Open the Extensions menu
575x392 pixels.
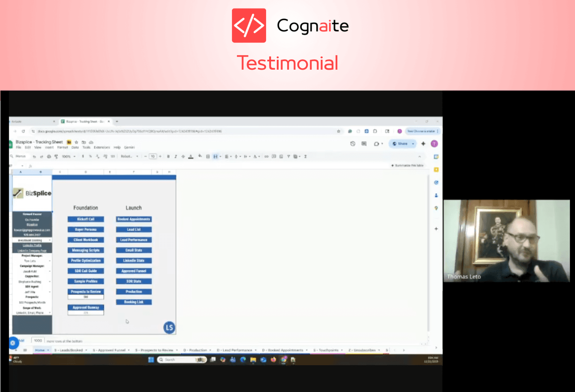102,147
